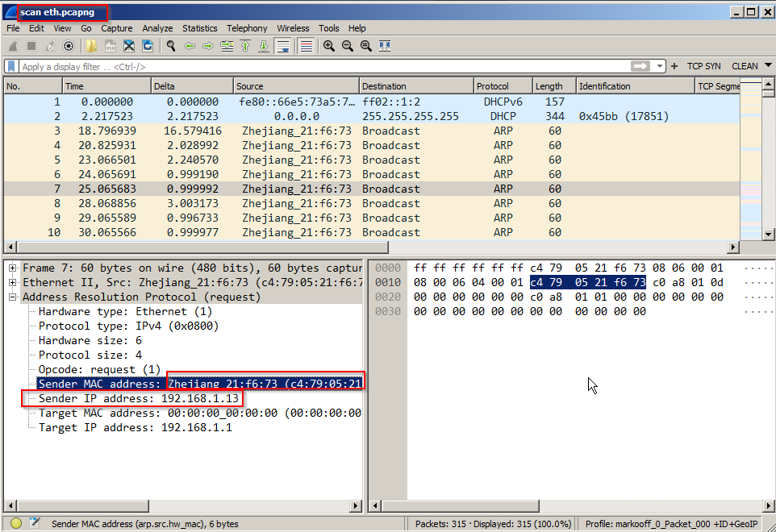Click the expert information circle in status bar
This screenshot has height=532, width=776.
(x=16, y=524)
